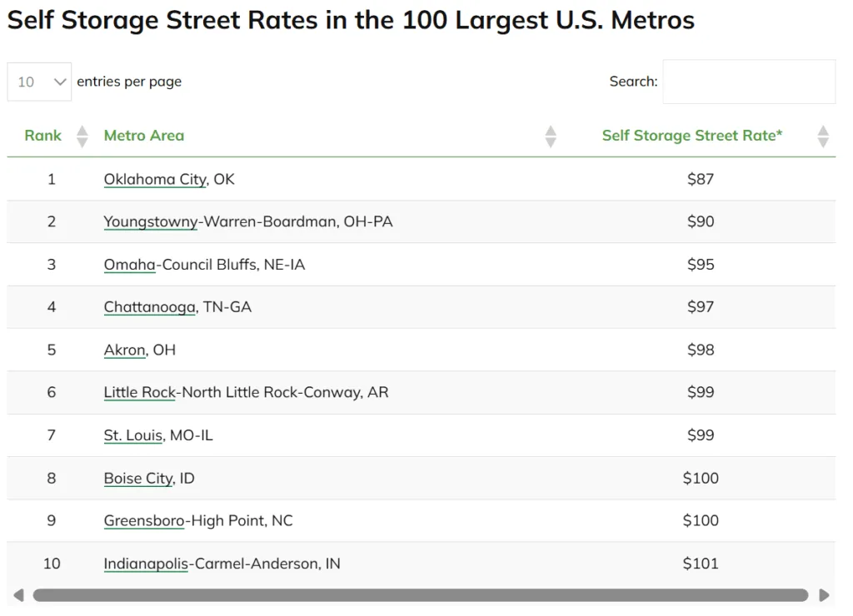
Task: Click the Rank column descending sort arrow
Action: (81, 141)
